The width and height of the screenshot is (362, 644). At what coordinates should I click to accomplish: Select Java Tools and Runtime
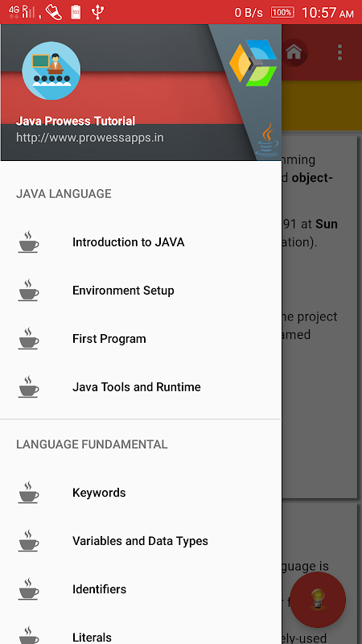tap(141, 387)
